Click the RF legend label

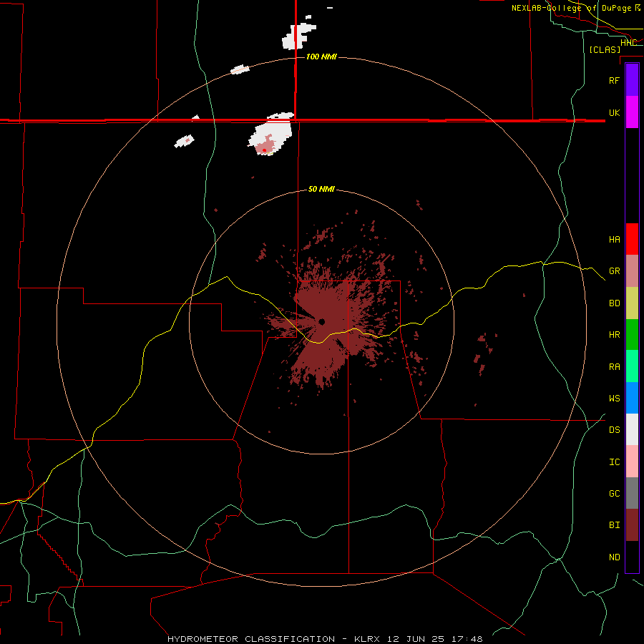[x=614, y=80]
